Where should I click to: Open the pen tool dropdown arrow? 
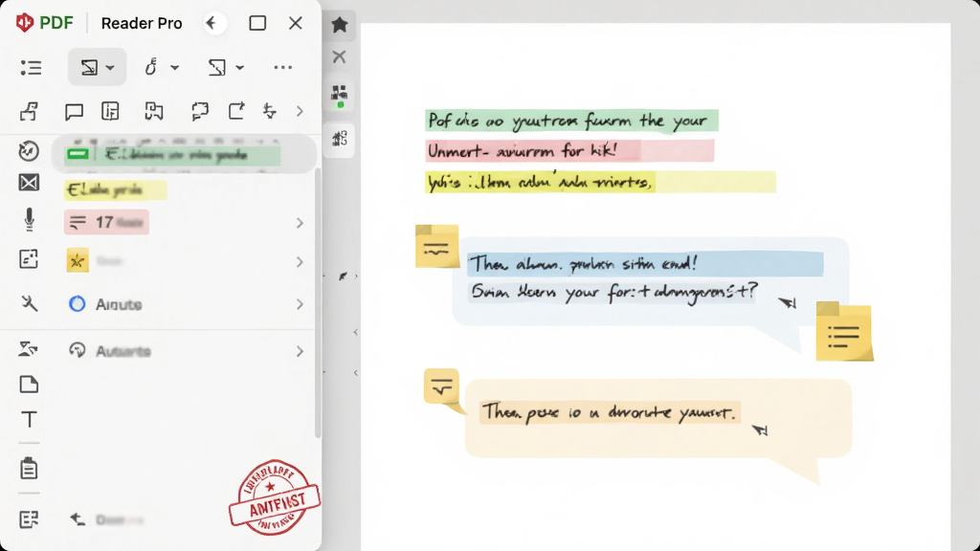[175, 68]
